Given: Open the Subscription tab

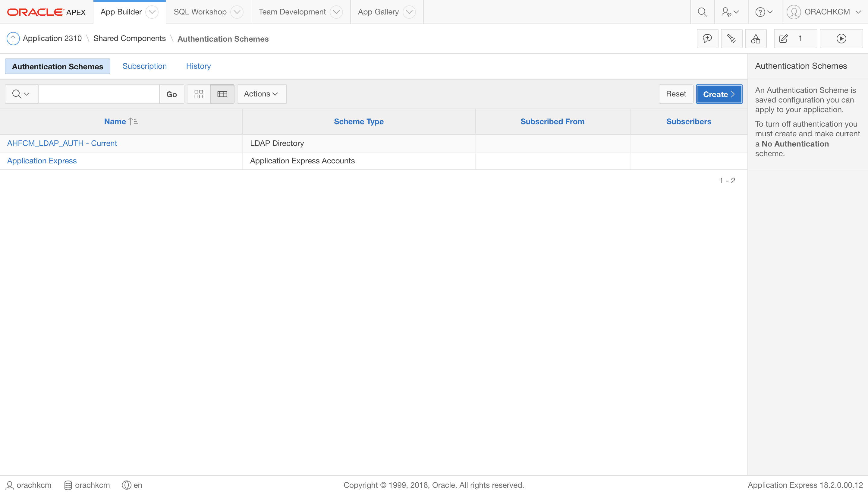Looking at the screenshot, I should [144, 66].
